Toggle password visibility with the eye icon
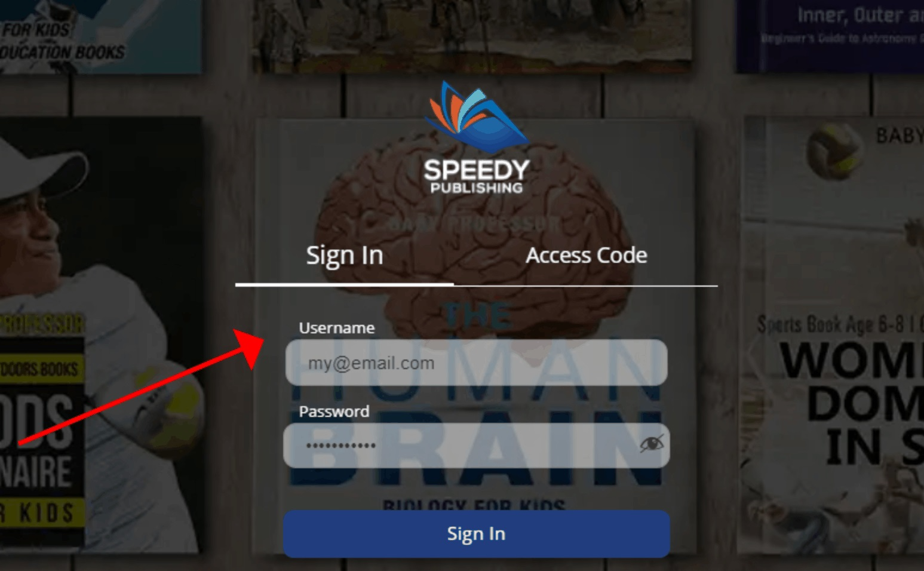 pos(651,444)
